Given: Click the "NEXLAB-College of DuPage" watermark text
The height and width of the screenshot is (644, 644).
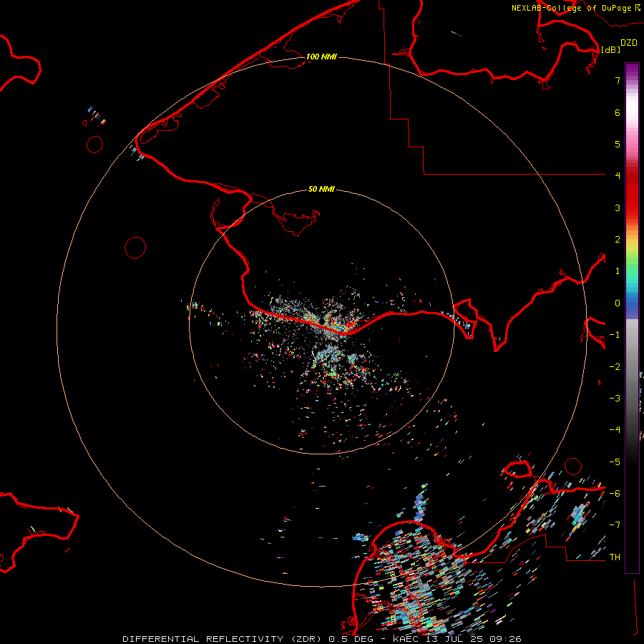Looking at the screenshot, I should (572, 8).
